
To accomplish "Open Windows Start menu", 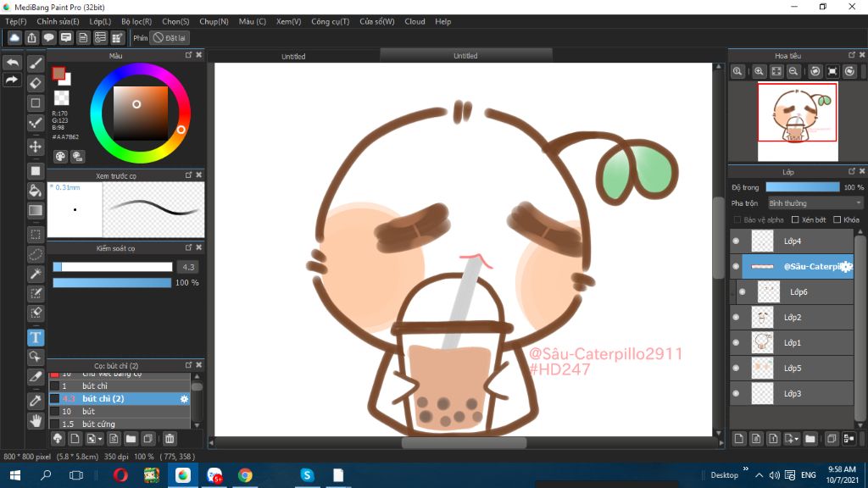I will pyautogui.click(x=15, y=475).
